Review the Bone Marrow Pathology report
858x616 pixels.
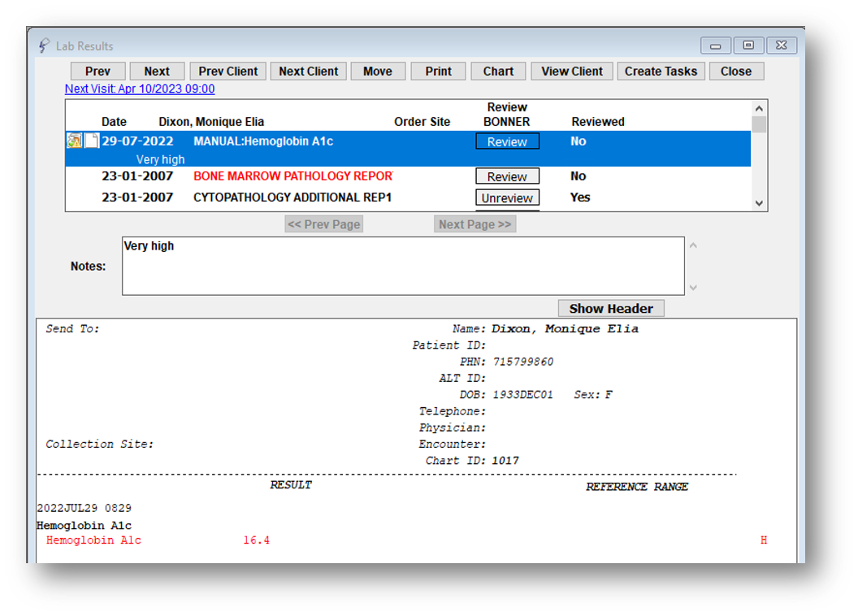click(507, 176)
